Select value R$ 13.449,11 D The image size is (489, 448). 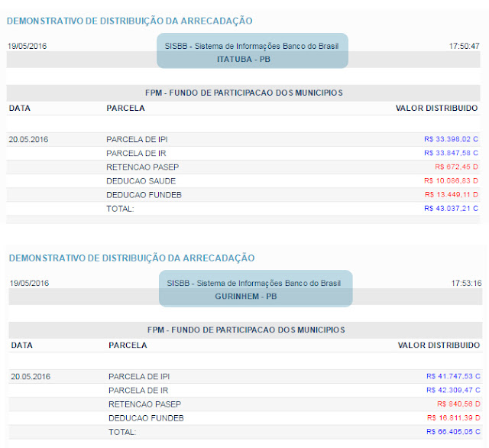coord(452,195)
